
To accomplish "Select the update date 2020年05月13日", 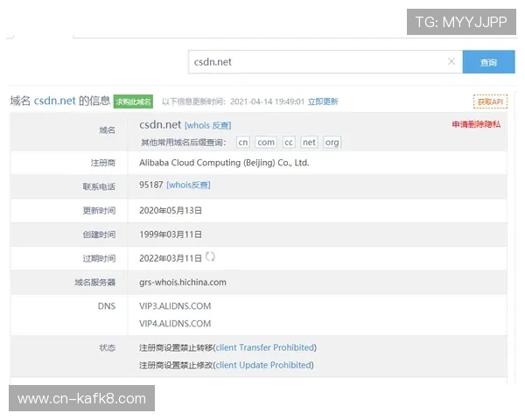I will (x=171, y=211).
